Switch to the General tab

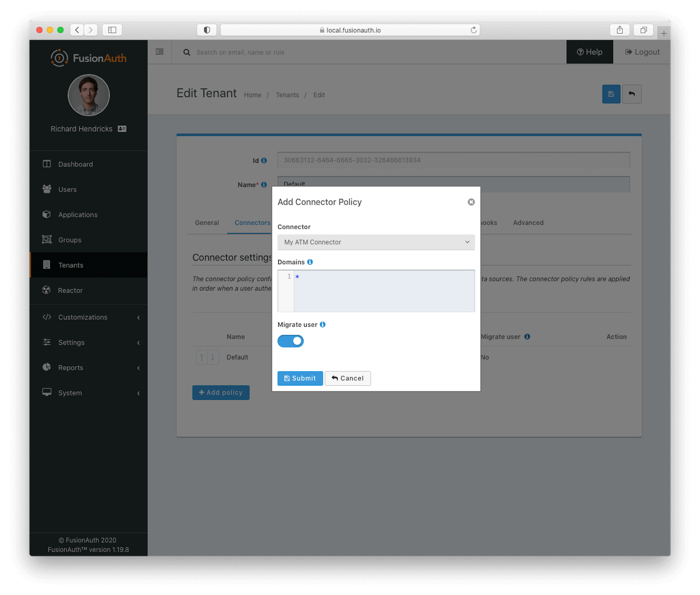206,223
